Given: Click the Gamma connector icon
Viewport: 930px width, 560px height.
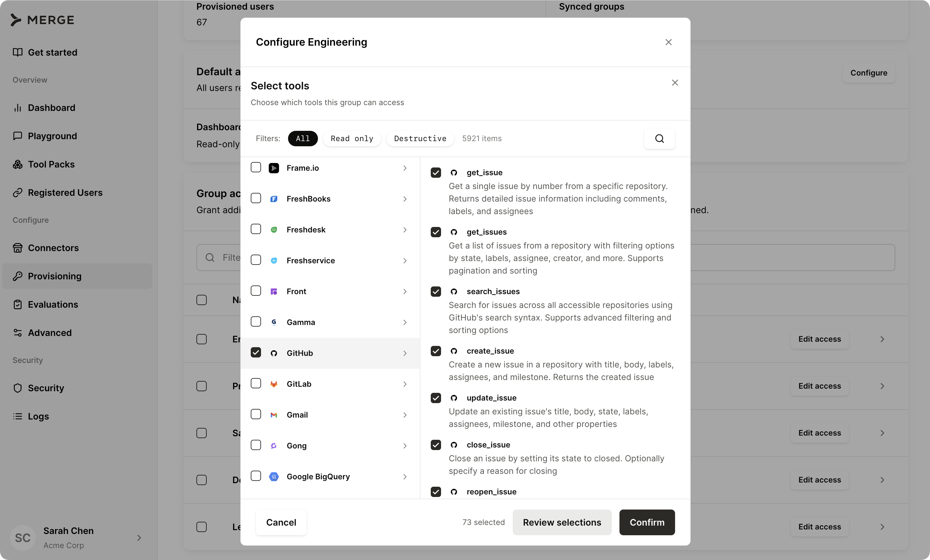Looking at the screenshot, I should point(274,322).
